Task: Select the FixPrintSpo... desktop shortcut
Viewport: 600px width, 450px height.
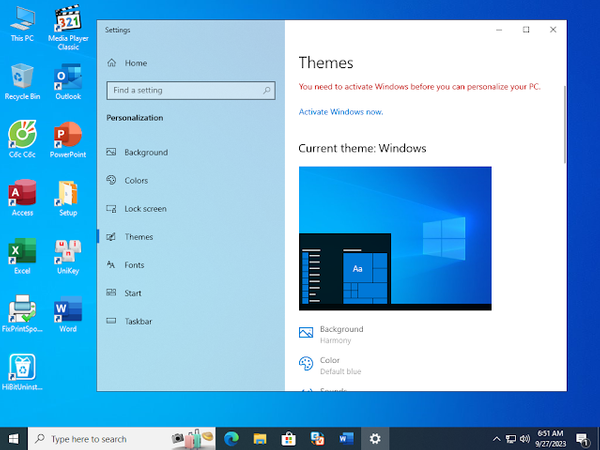Action: 22,314
